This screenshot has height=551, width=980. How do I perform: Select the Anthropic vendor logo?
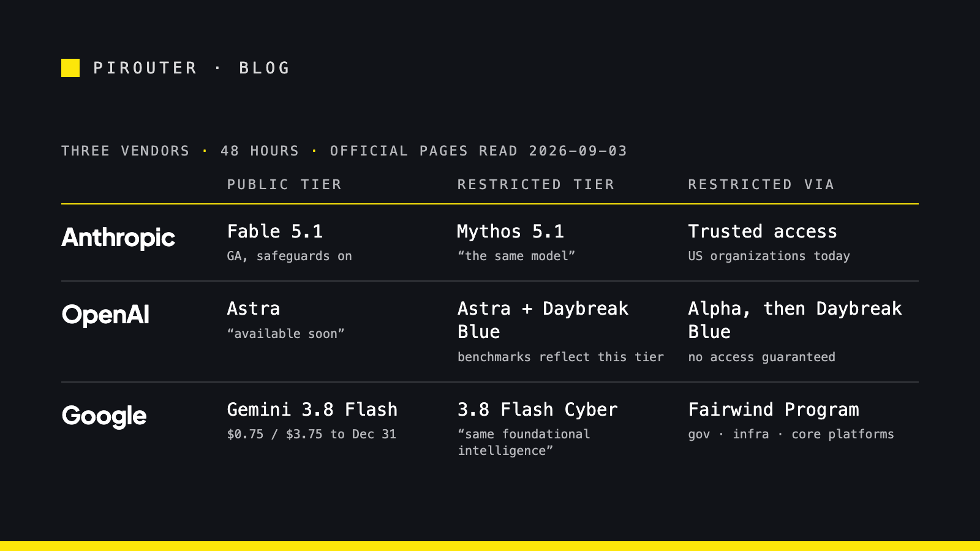click(x=118, y=238)
